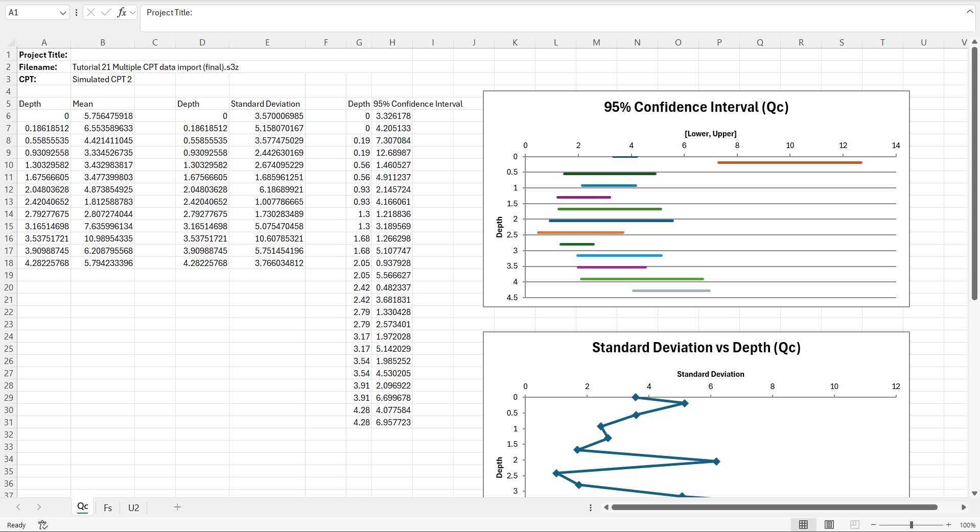Click the horizontal scrollbar thumb

tap(774, 507)
